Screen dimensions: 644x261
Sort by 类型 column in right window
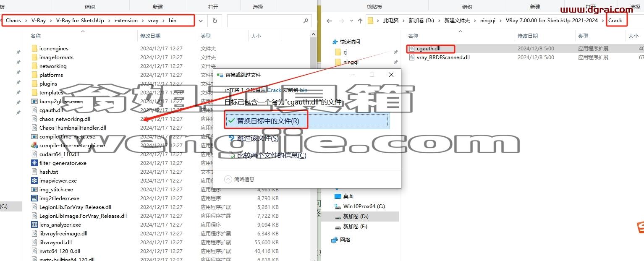pos(583,36)
